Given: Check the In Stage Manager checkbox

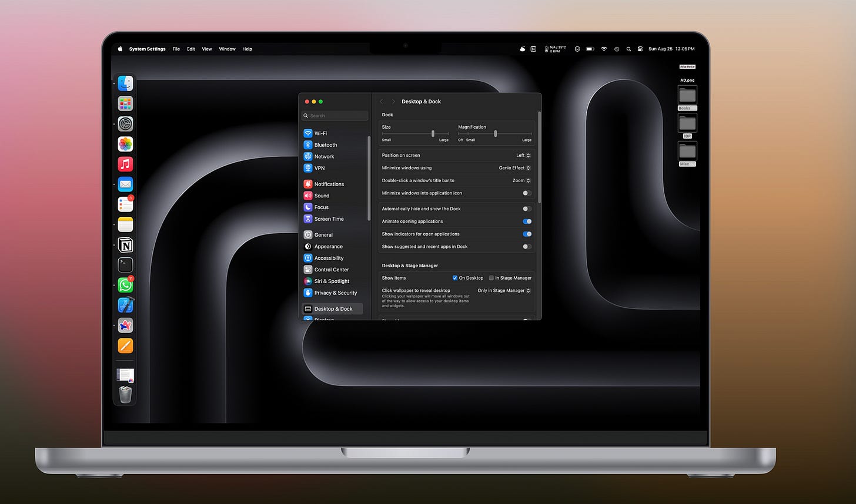Looking at the screenshot, I should [491, 278].
